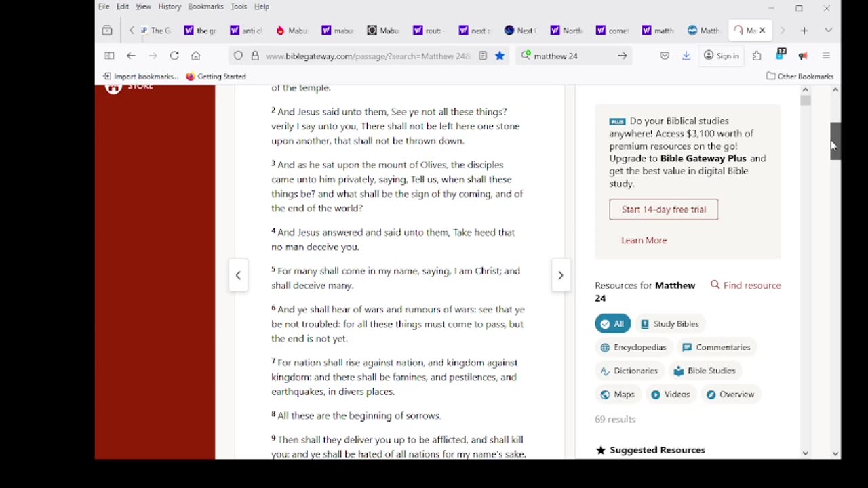
Task: Open a new tab with plus
Action: click(804, 30)
